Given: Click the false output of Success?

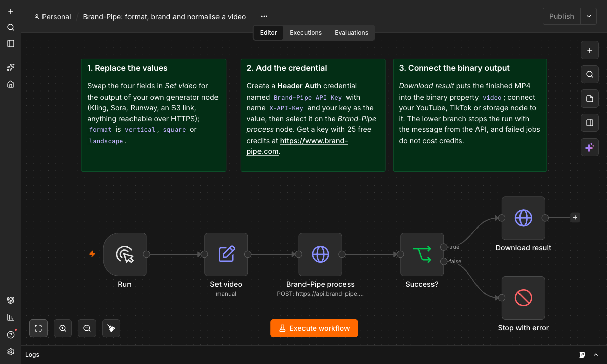Looking at the screenshot, I should [x=444, y=261].
